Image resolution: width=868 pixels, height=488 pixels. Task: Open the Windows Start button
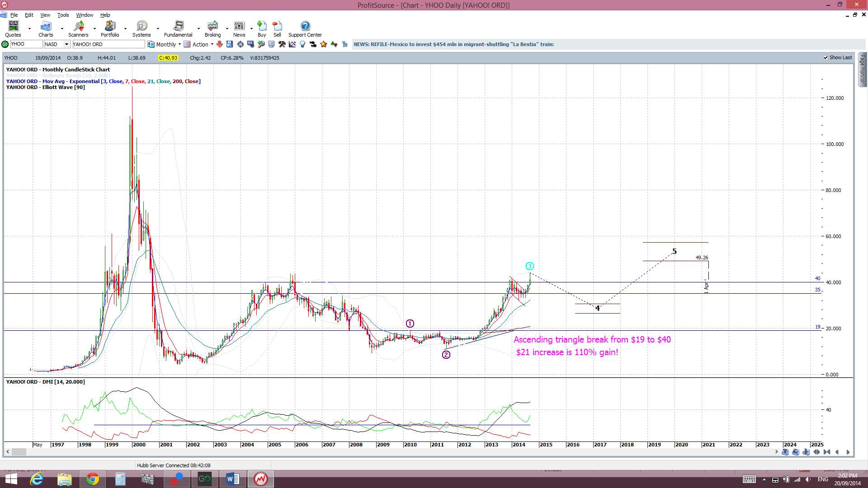11,479
